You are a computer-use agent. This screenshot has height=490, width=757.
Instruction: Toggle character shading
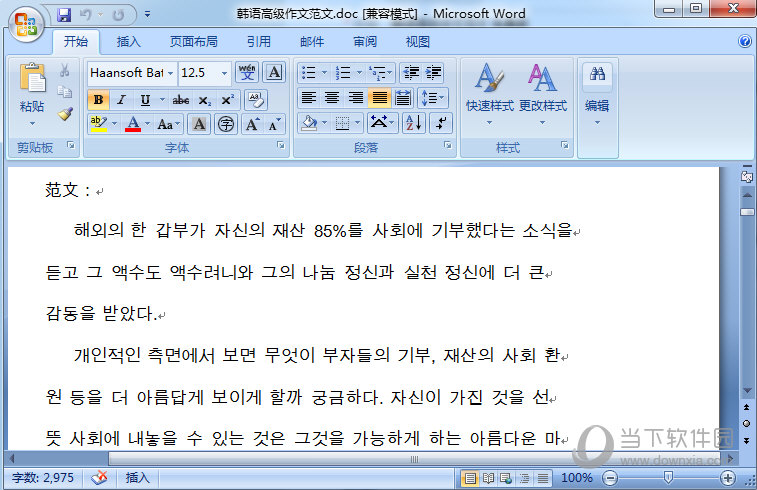(199, 124)
